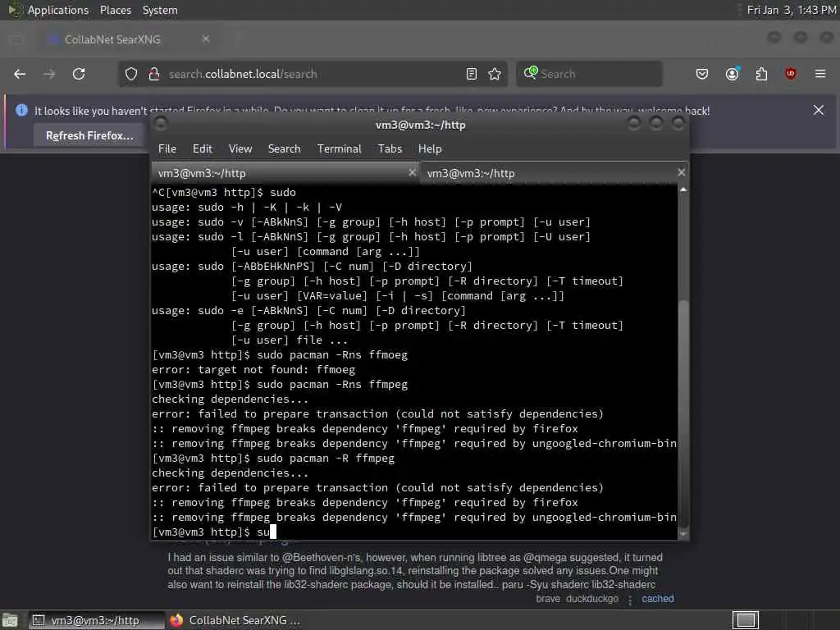The width and height of the screenshot is (840, 630).
Task: Click the workspace switcher in bottom panel
Action: click(x=746, y=620)
